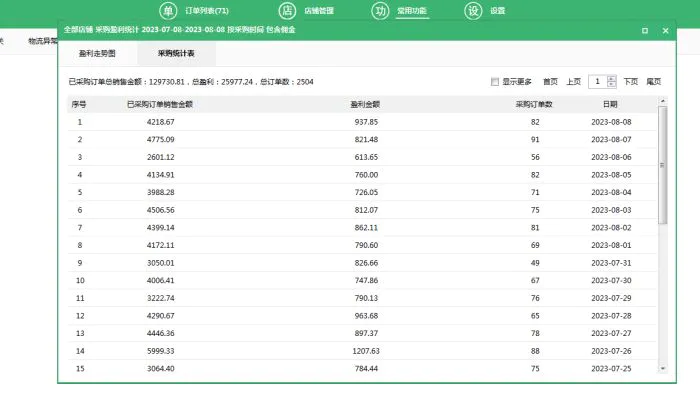Sort by 已采购订单销售金额 column header
Viewport: 700px width, 398px height.
coord(160,104)
